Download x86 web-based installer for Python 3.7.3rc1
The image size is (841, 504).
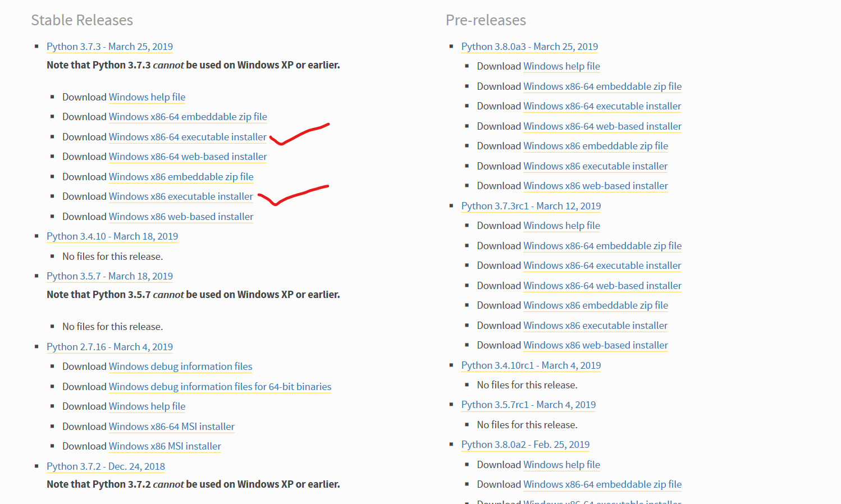coord(596,345)
